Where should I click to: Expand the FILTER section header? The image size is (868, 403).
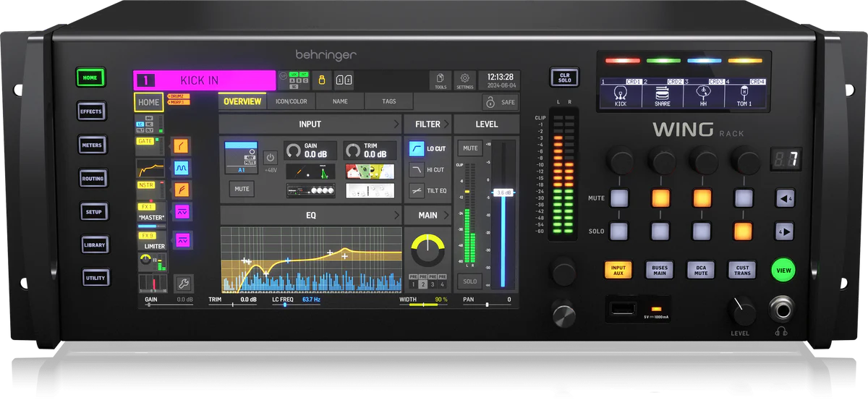[427, 124]
